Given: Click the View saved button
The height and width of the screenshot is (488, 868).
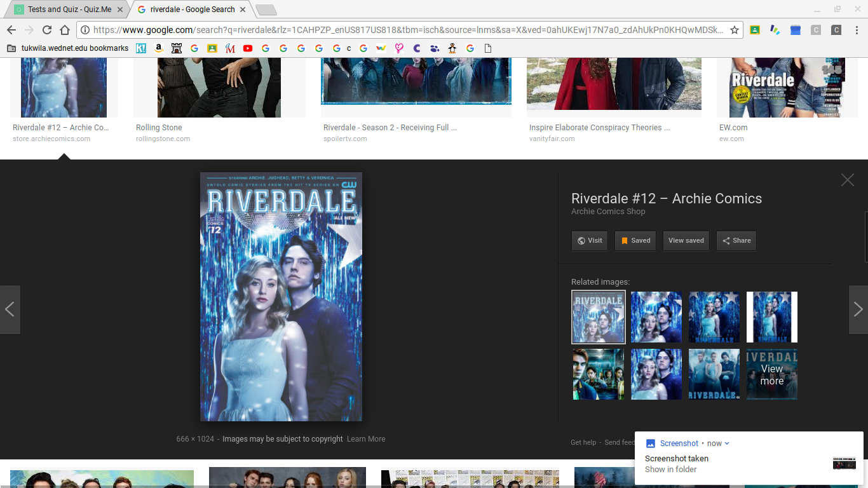Looking at the screenshot, I should tap(686, 241).
